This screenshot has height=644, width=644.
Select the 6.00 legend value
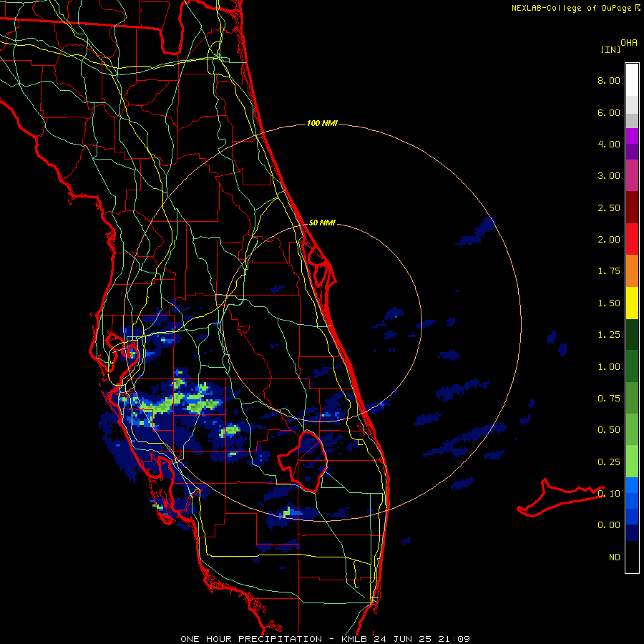tap(609, 112)
